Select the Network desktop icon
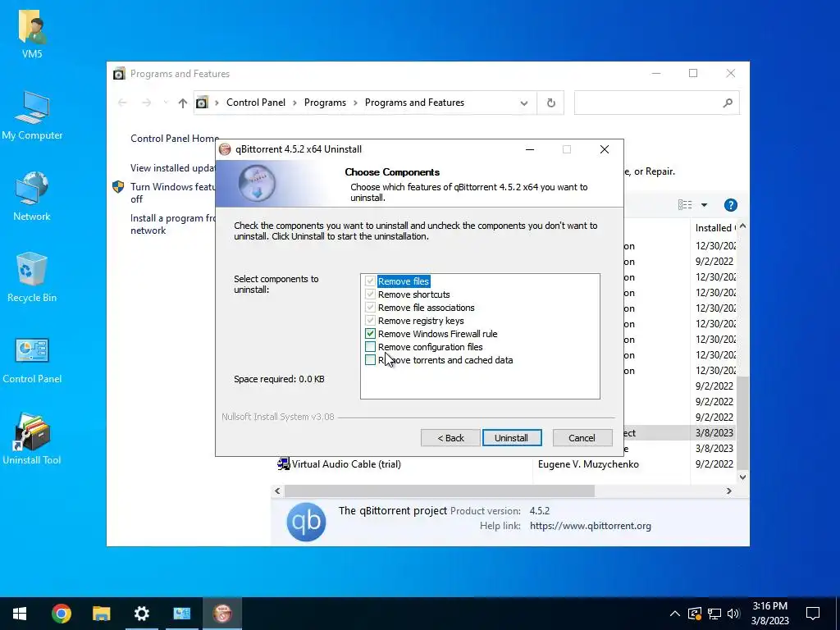 (x=32, y=196)
